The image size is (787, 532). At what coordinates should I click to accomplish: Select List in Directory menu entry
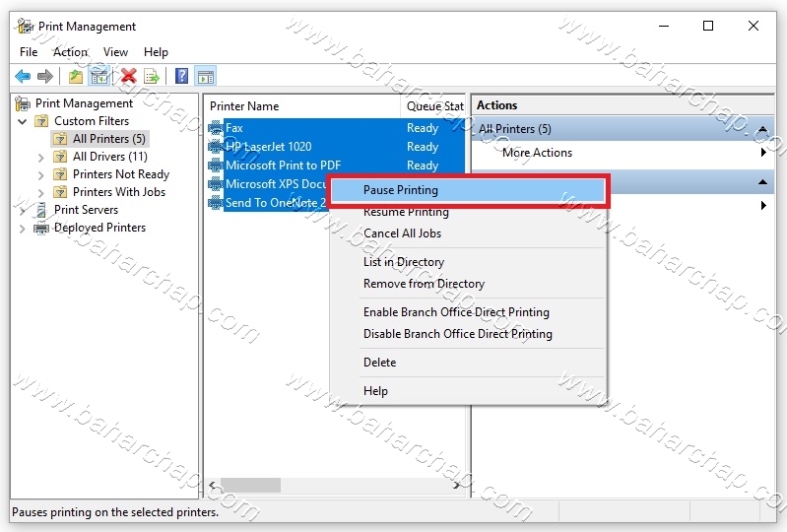pyautogui.click(x=468, y=262)
